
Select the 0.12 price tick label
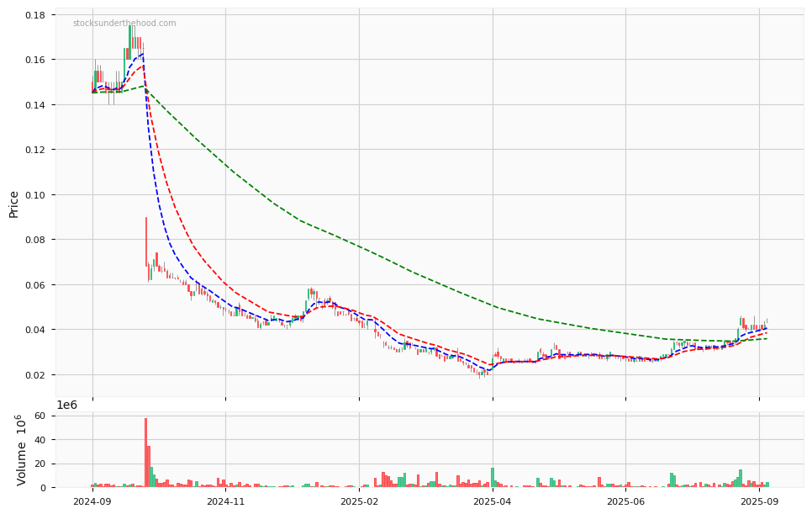coord(34,150)
